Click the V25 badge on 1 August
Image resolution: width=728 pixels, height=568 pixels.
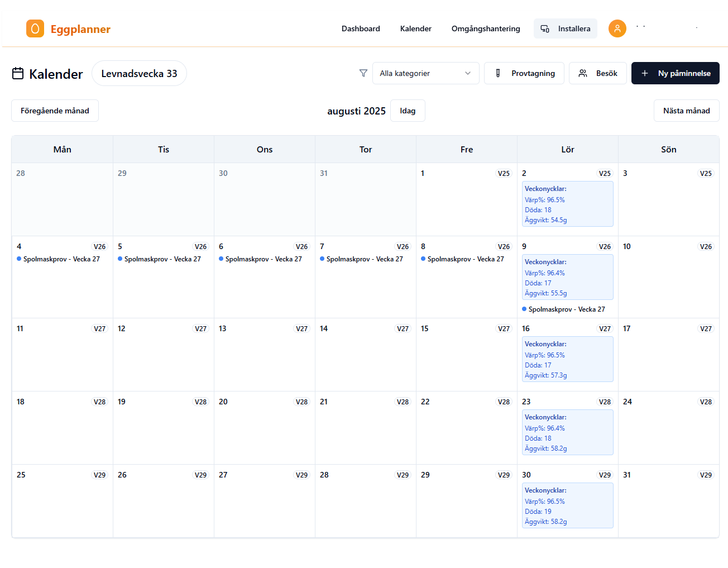504,174
